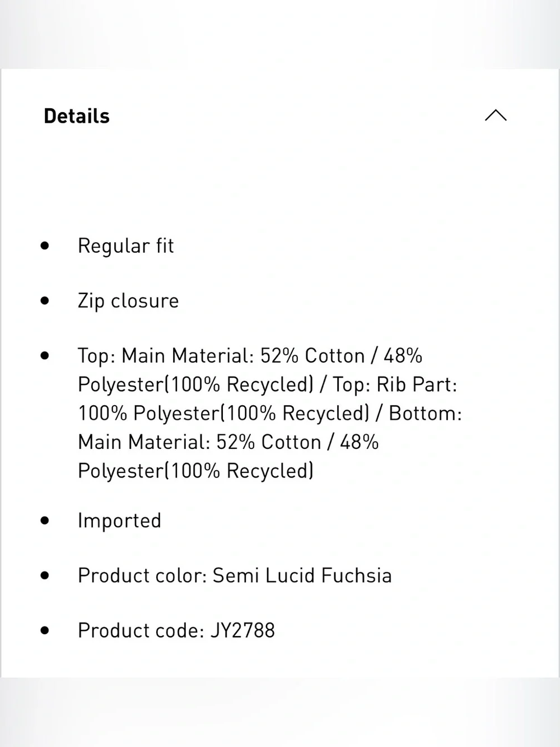Click the bullet beside Zip closure
Image resolution: width=560 pixels, height=747 pixels.
[x=45, y=300]
